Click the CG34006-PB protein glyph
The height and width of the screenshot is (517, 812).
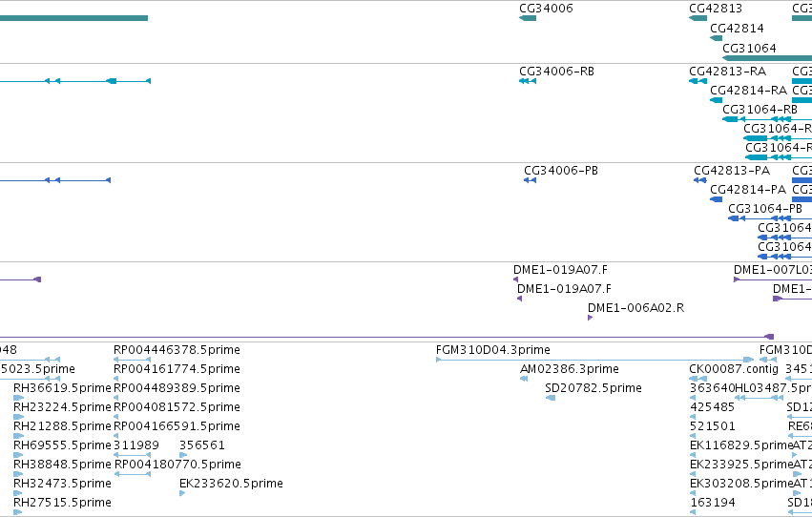530,180
